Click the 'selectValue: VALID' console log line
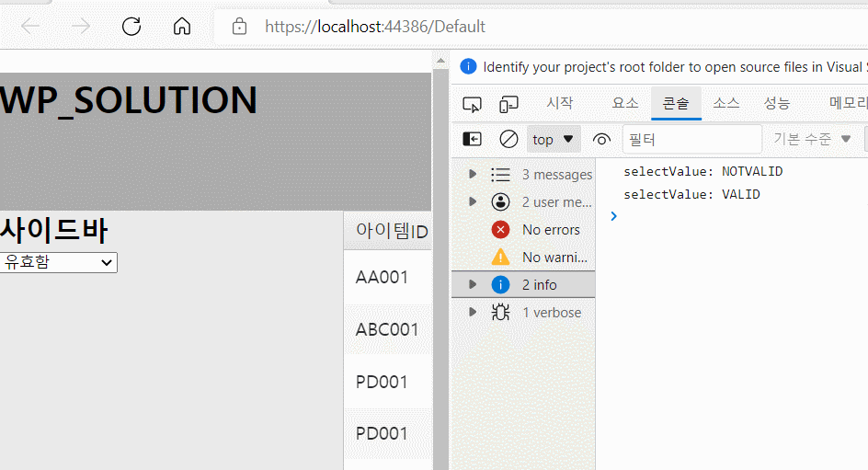 [691, 194]
